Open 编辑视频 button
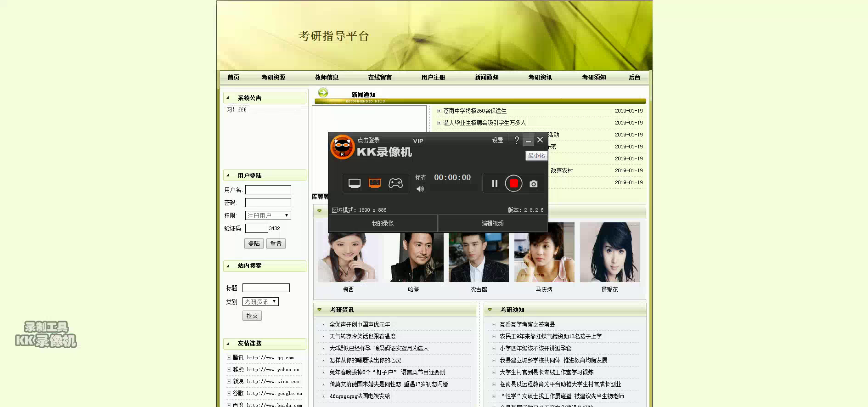This screenshot has width=868, height=407. (493, 223)
